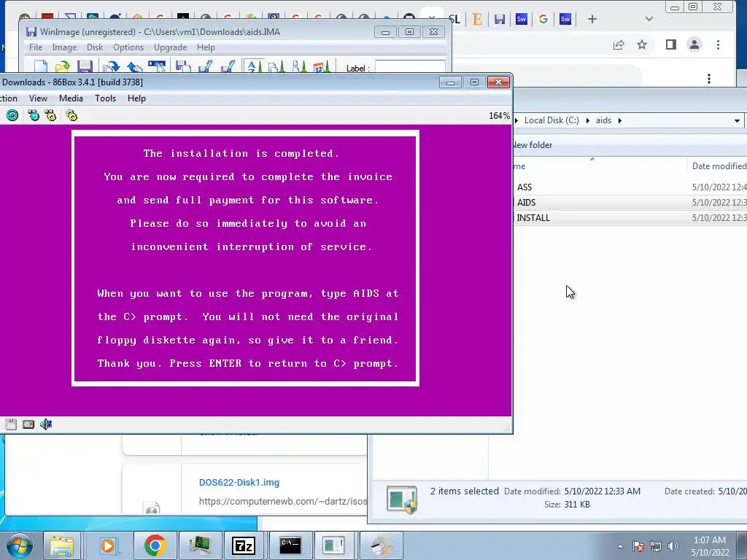Open the Image menu in WinImage
The width and height of the screenshot is (747, 560).
[64, 47]
